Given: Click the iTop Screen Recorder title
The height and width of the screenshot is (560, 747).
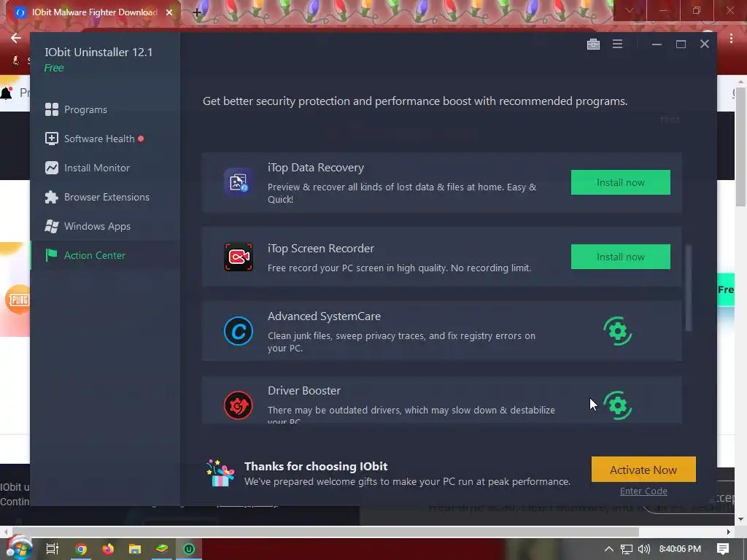Looking at the screenshot, I should click(321, 249).
